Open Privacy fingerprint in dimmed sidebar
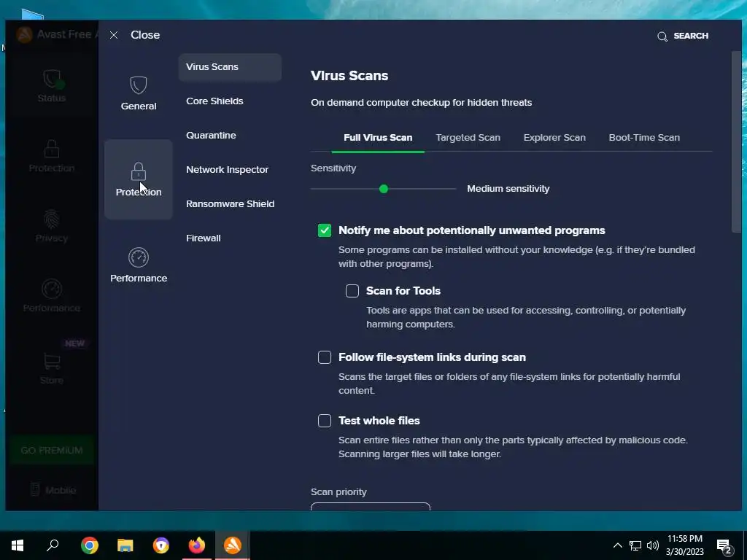The width and height of the screenshot is (747, 560). click(x=52, y=226)
